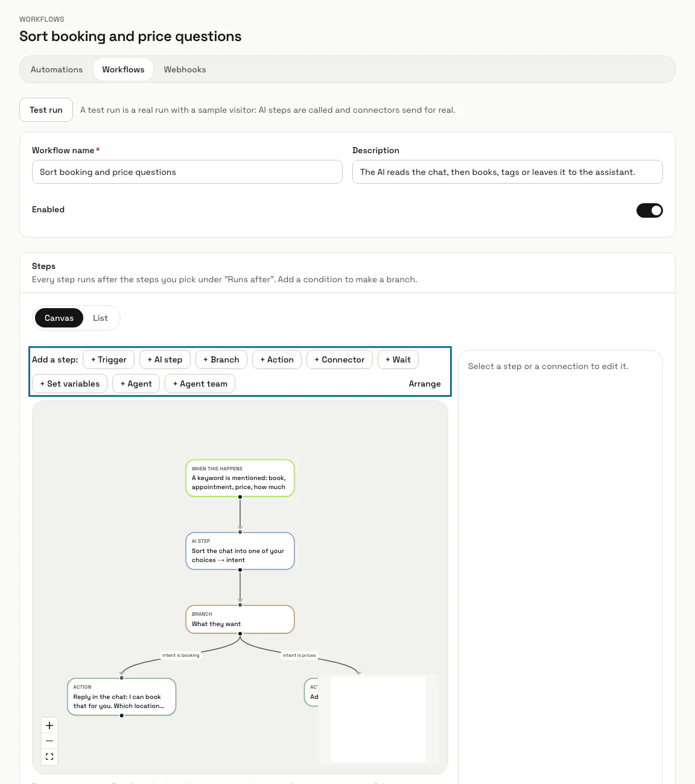This screenshot has height=784, width=695.
Task: Fit canvas view with the expand icon
Action: click(x=49, y=757)
